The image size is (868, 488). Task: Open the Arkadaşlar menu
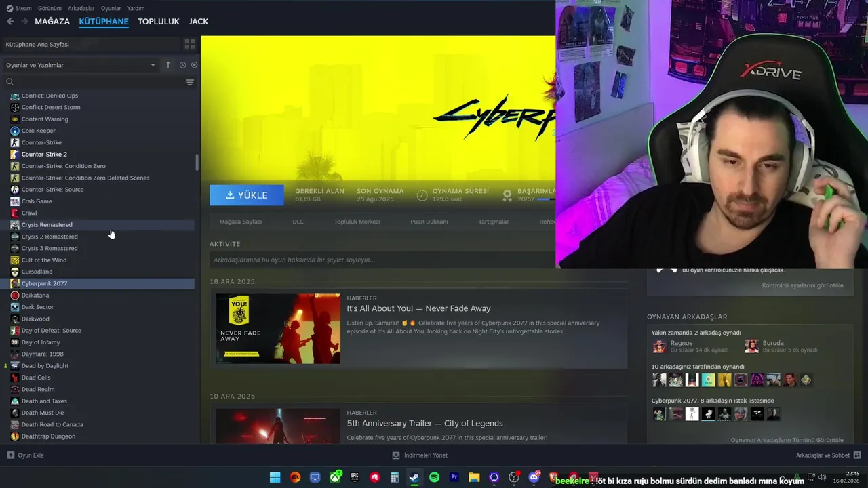pyautogui.click(x=81, y=8)
